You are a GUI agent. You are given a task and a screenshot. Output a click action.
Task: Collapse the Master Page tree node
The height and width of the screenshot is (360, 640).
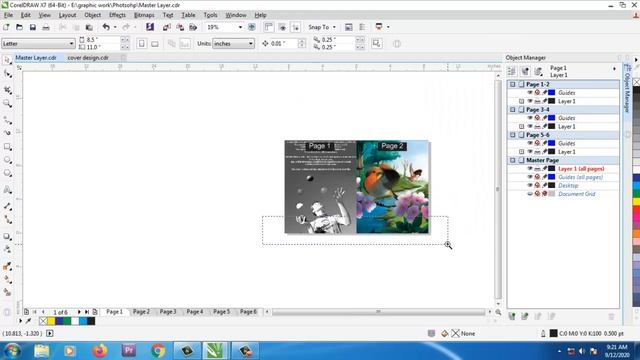(x=513, y=160)
